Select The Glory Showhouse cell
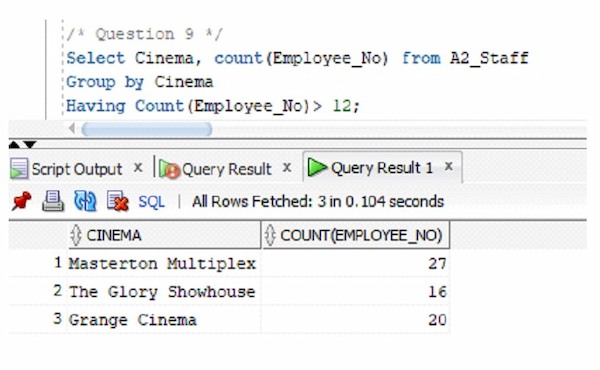 [164, 292]
